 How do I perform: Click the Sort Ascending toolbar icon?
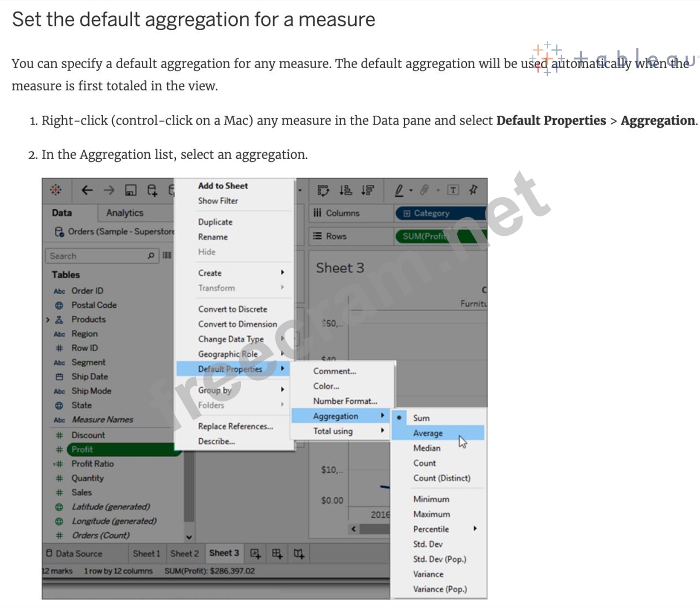[x=346, y=190]
